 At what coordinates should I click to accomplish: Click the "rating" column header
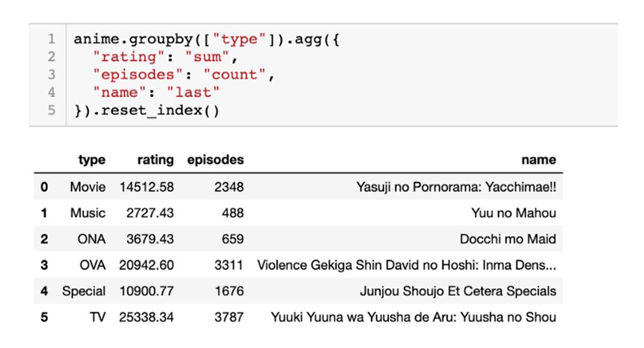[155, 160]
